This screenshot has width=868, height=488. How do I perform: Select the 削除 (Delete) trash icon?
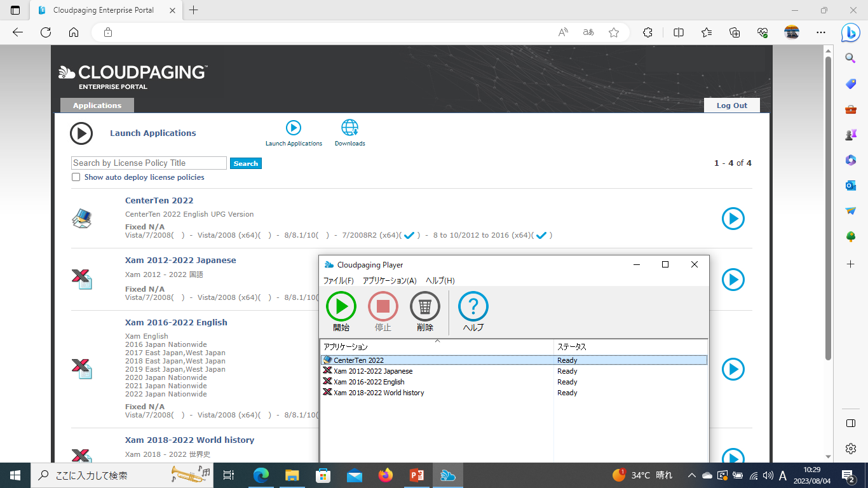(424, 307)
